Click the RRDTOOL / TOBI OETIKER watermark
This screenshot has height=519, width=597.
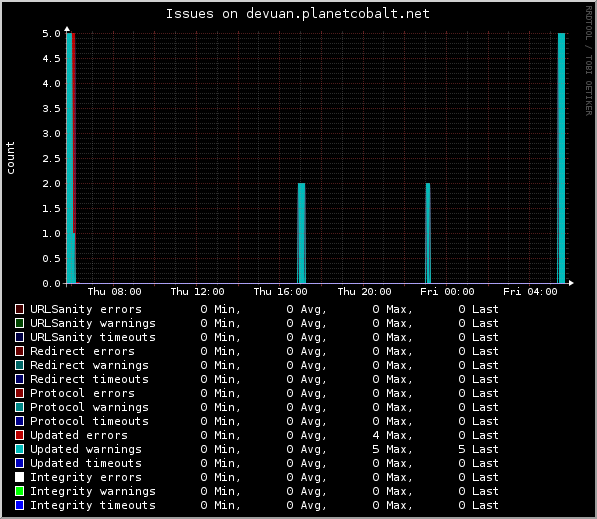point(589,61)
